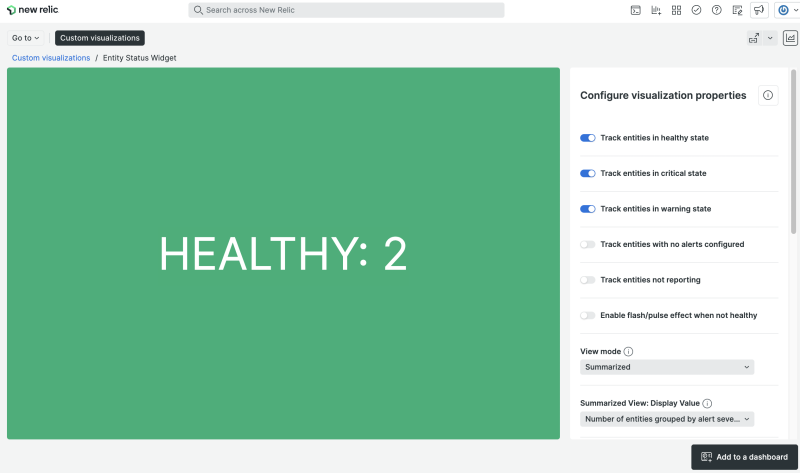800x473 pixels.
Task: Turn on flash/pulse effect toggle
Action: click(x=588, y=315)
